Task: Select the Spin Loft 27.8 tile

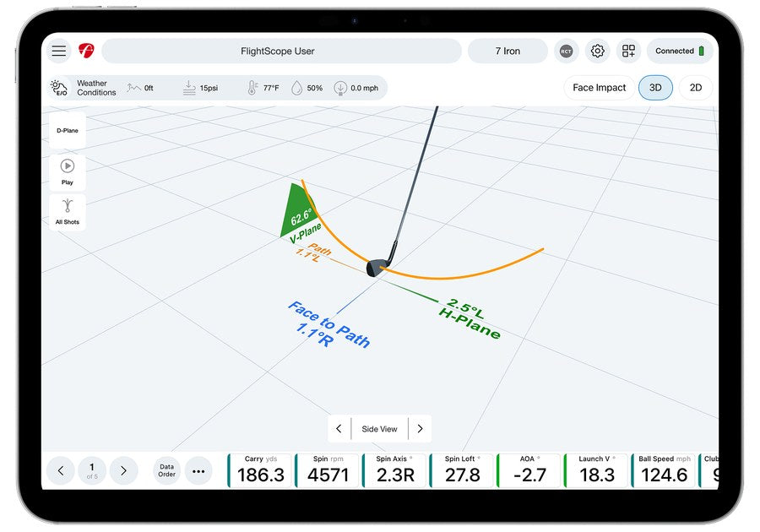Action: [462, 470]
